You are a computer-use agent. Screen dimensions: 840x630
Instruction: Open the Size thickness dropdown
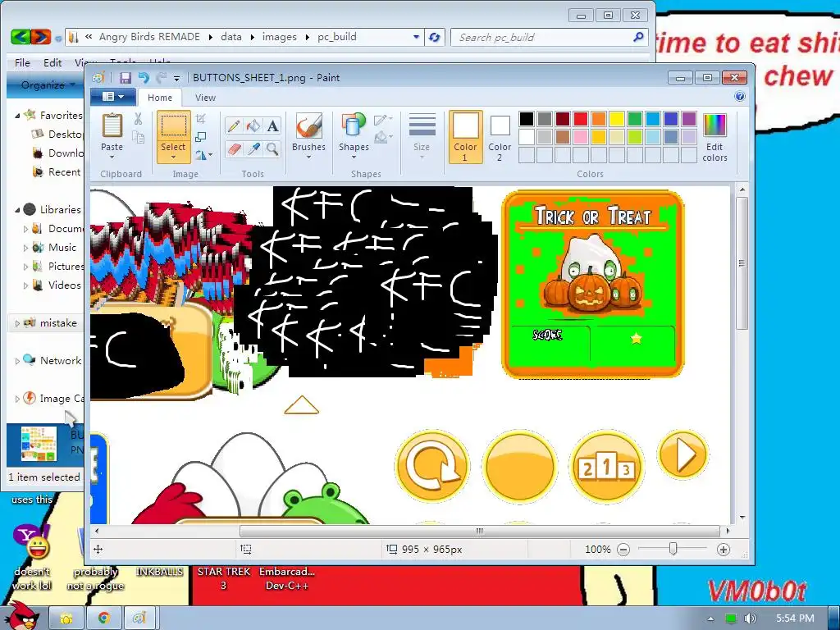click(x=422, y=137)
